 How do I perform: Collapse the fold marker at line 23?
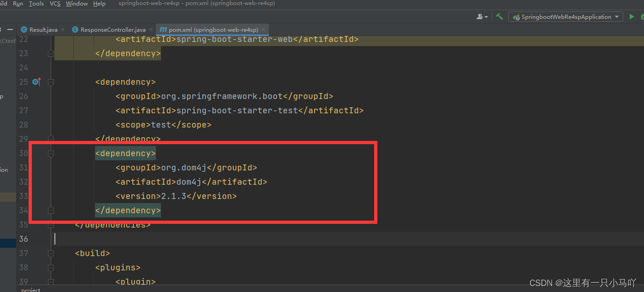pyautogui.click(x=51, y=53)
